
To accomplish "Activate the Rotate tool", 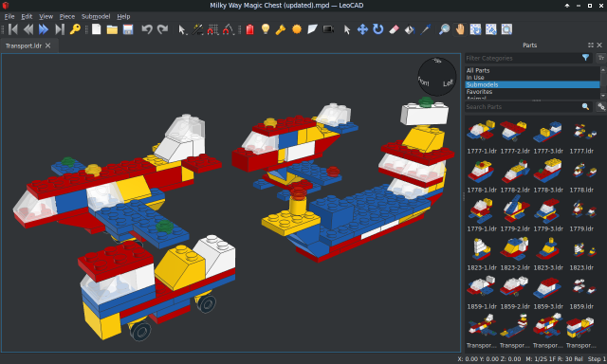I will (377, 29).
